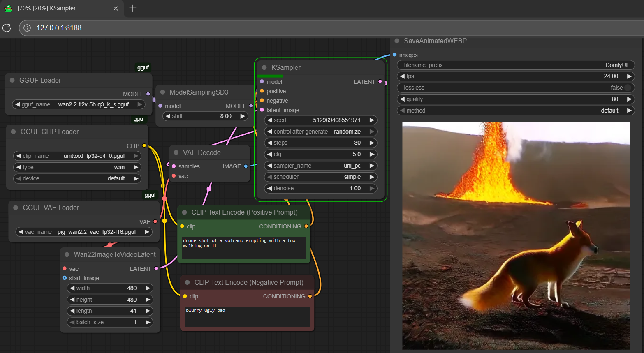Open the sampler_name dropdown showing uni_pc

[321, 166]
